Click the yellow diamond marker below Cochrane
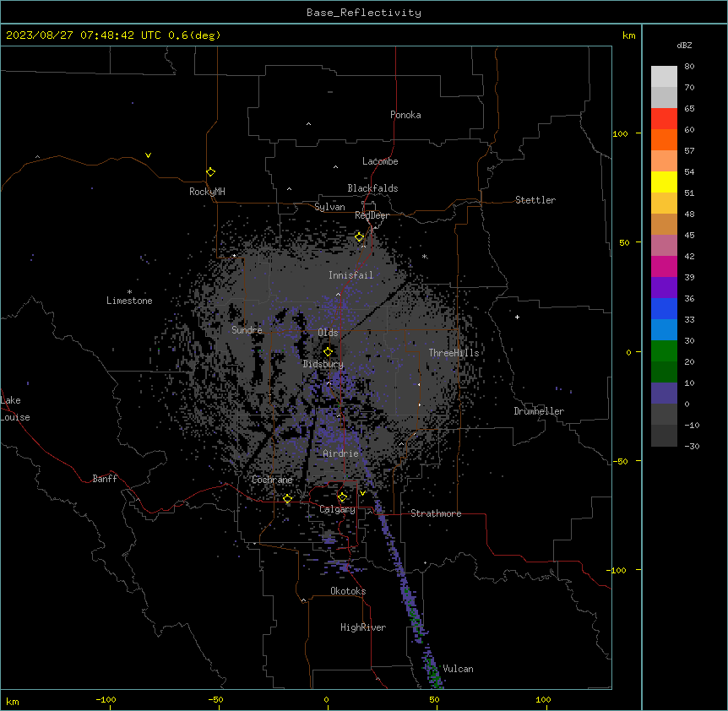Screen dimensions: 728x711 click(x=287, y=499)
